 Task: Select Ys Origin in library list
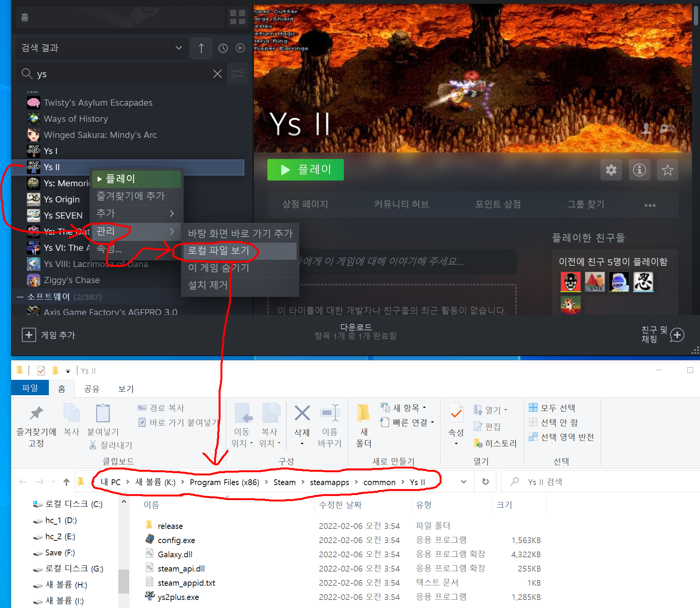coord(61,199)
